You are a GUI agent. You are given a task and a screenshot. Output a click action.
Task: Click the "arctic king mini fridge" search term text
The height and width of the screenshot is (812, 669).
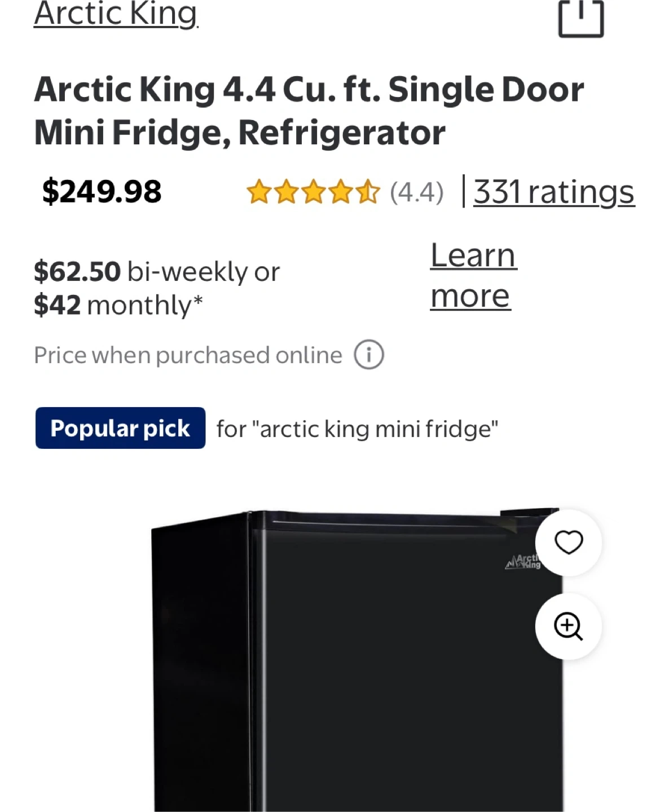pyautogui.click(x=357, y=429)
